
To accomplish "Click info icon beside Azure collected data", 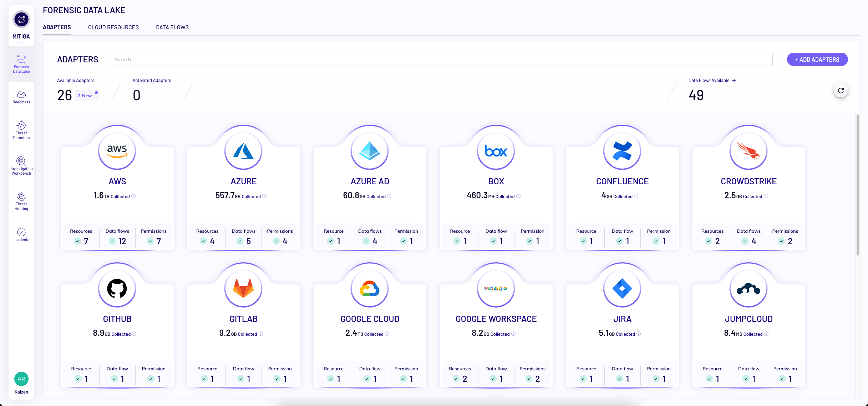I will click(x=264, y=196).
